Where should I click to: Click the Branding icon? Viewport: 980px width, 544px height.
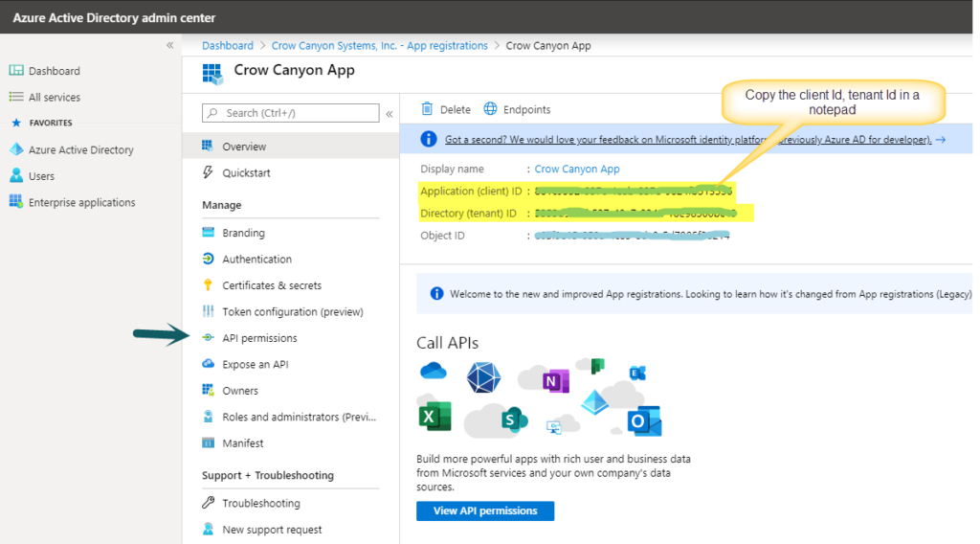click(208, 232)
